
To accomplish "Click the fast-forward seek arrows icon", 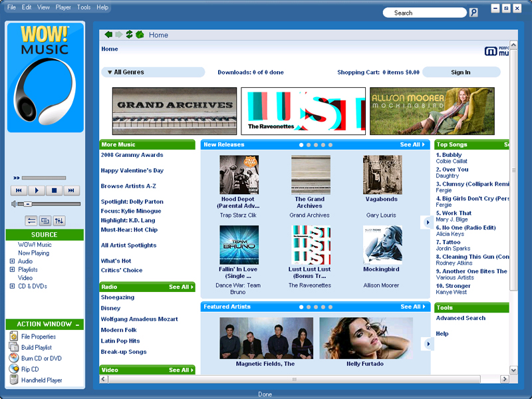I will pyautogui.click(x=16, y=178).
